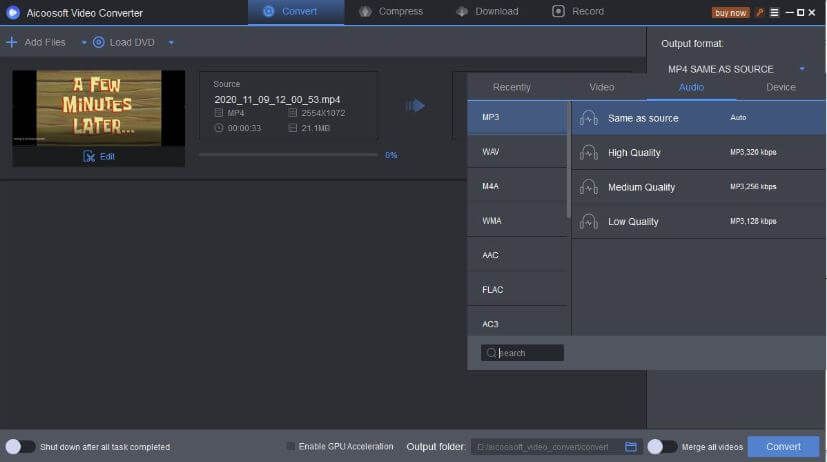Viewport: 827px width, 462px height.
Task: Click the duration clock icon
Action: [x=219, y=128]
